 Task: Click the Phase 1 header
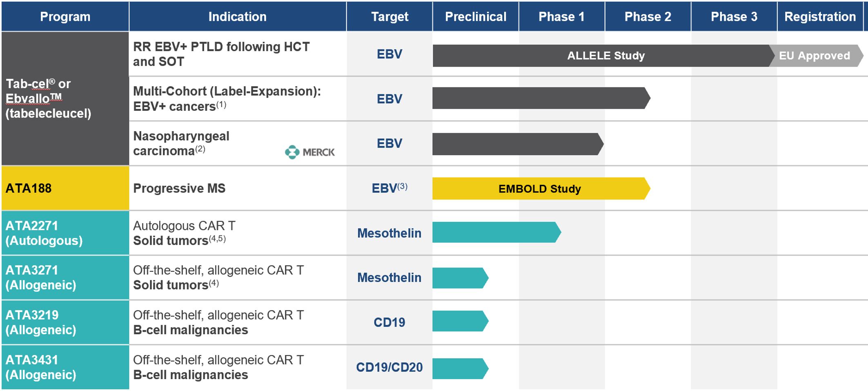(562, 16)
